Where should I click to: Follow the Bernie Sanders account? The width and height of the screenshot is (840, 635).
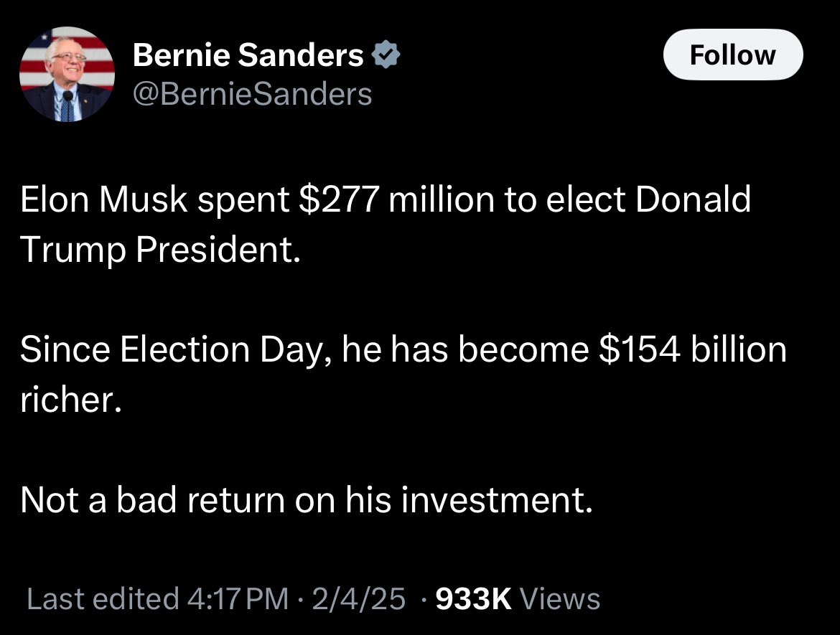[x=733, y=55]
